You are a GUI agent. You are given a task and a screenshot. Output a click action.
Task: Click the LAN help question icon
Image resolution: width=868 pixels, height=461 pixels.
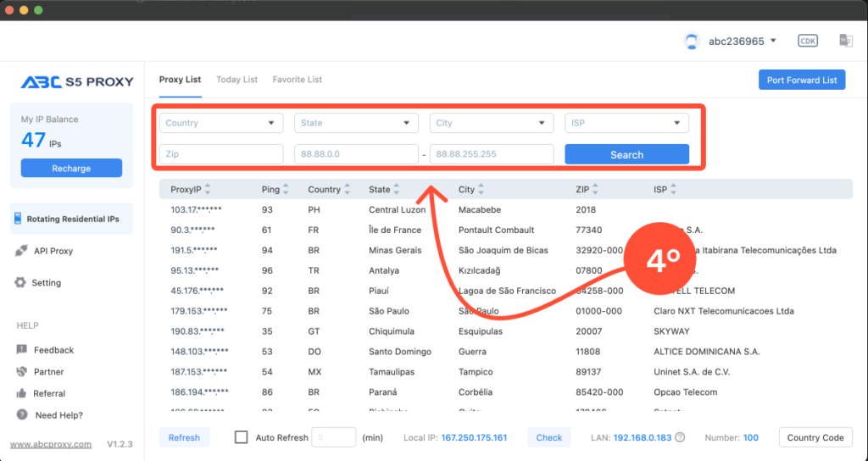(680, 437)
